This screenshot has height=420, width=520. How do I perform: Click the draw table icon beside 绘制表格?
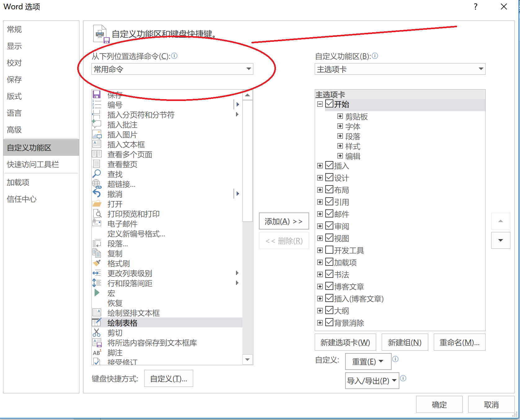pyautogui.click(x=97, y=322)
